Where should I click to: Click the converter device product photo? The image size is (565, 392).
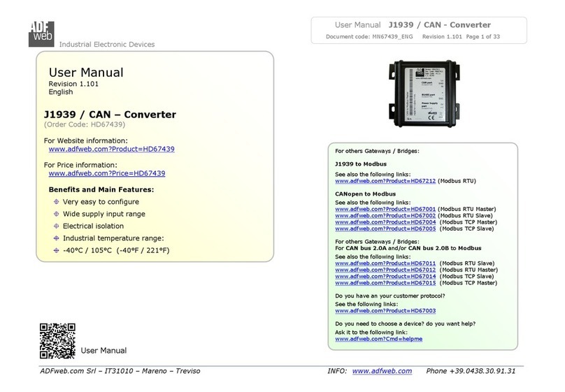[424, 94]
